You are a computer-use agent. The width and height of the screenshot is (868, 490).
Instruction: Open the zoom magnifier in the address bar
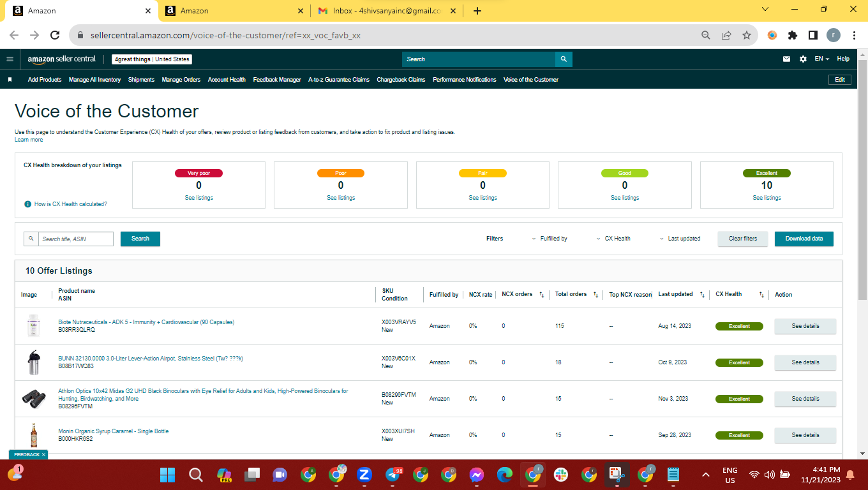706,35
